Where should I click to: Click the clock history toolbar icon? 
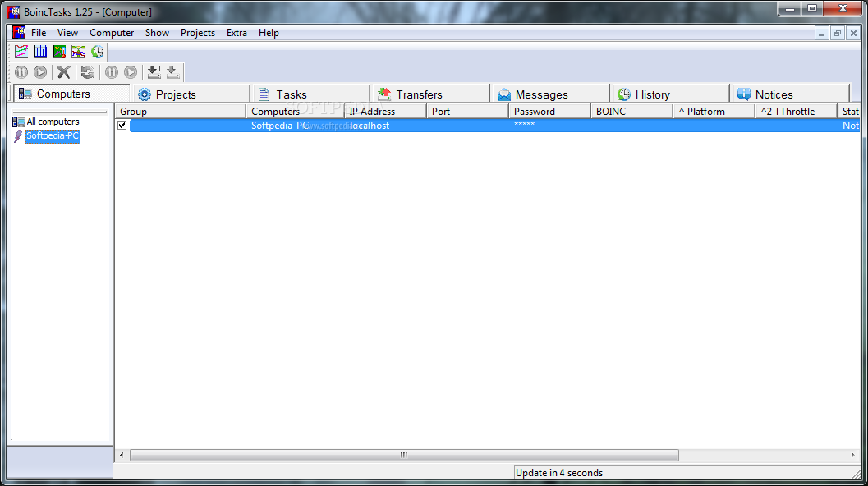pyautogui.click(x=98, y=52)
